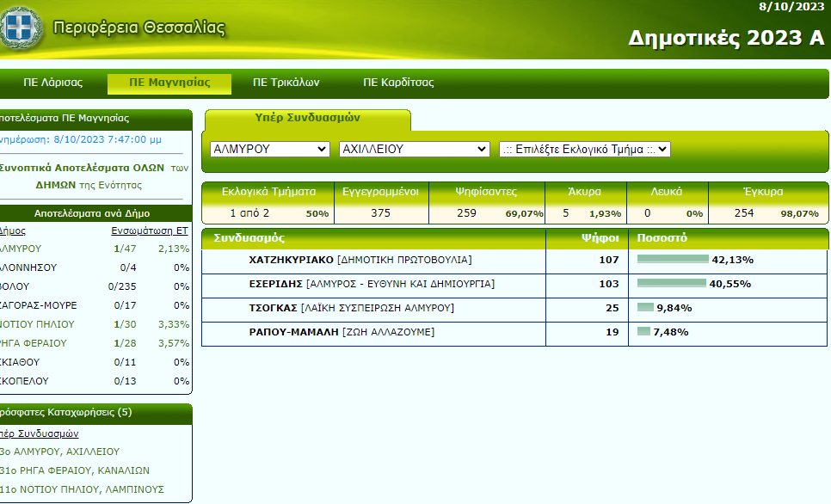Viewport: 831px width, 504px height.
Task: Click recent entry ΡΗΓΑ ΦΕΡΑΙΟΥ, ΚΑΝΑΛΙΩΝ
Action: (x=75, y=470)
